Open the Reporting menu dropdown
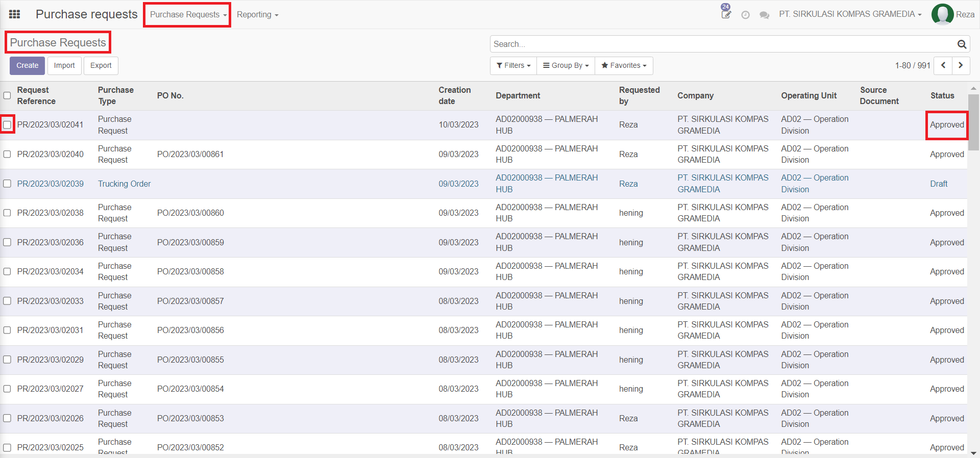 (257, 15)
